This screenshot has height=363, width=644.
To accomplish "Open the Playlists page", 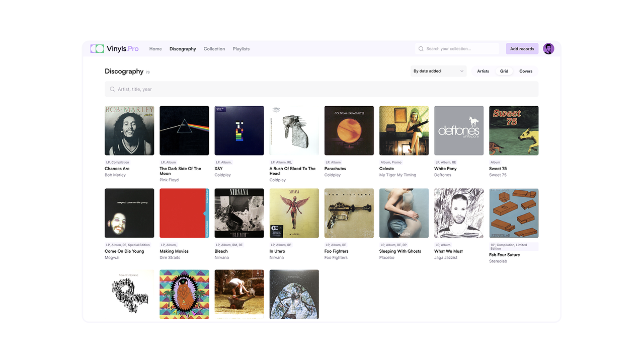I will tap(241, 49).
